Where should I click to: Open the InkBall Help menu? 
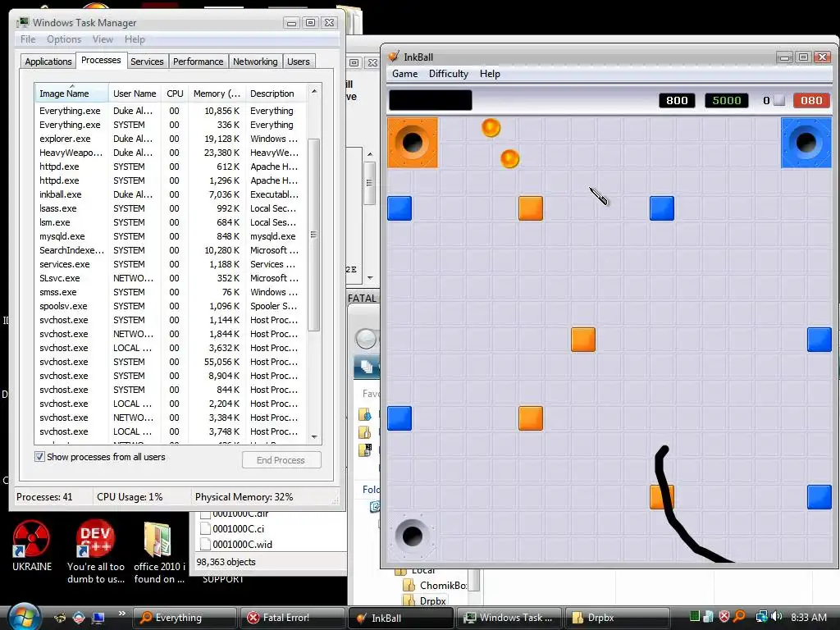point(490,74)
